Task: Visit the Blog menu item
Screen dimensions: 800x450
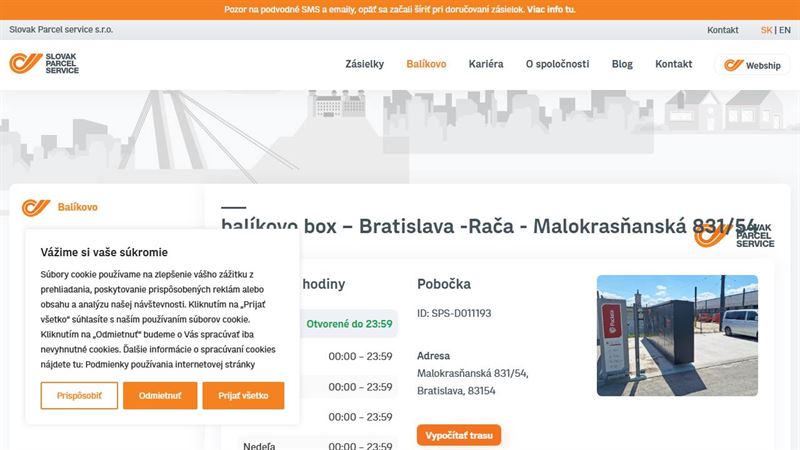Action: tap(622, 64)
